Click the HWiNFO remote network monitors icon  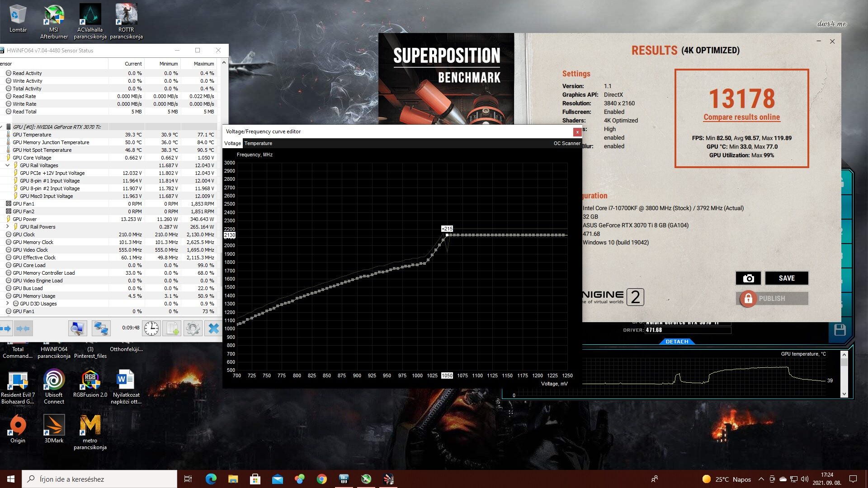tap(101, 328)
